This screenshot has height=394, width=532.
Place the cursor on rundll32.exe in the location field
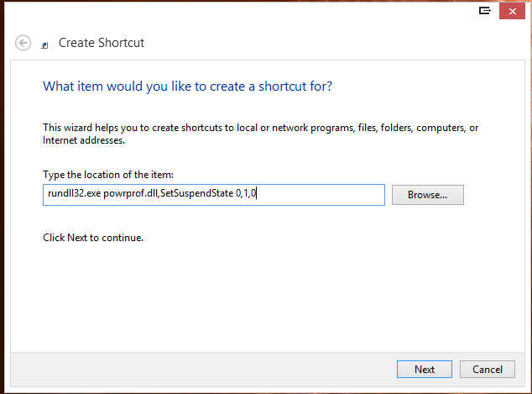click(x=75, y=193)
